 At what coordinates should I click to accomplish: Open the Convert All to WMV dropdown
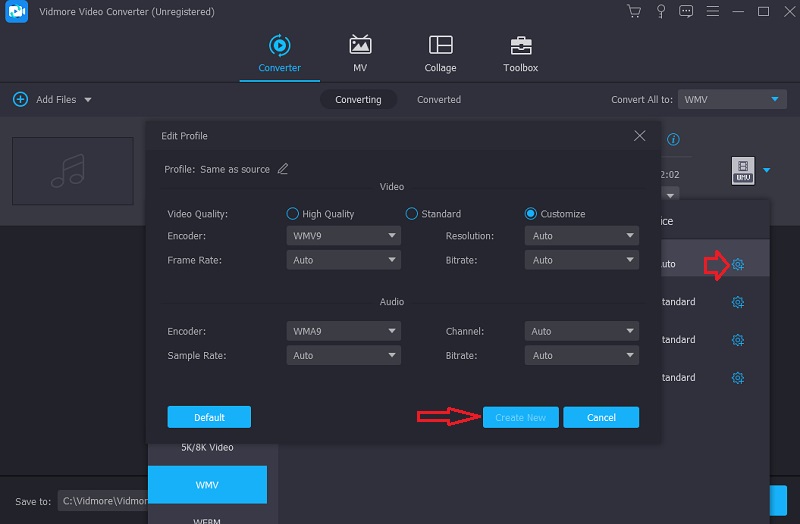732,100
